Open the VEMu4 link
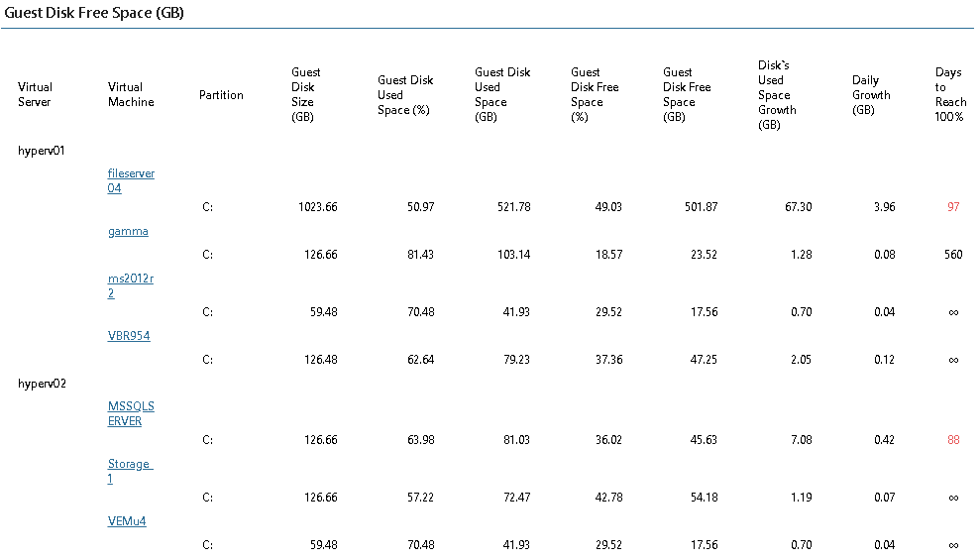980x560 pixels. tap(127, 520)
